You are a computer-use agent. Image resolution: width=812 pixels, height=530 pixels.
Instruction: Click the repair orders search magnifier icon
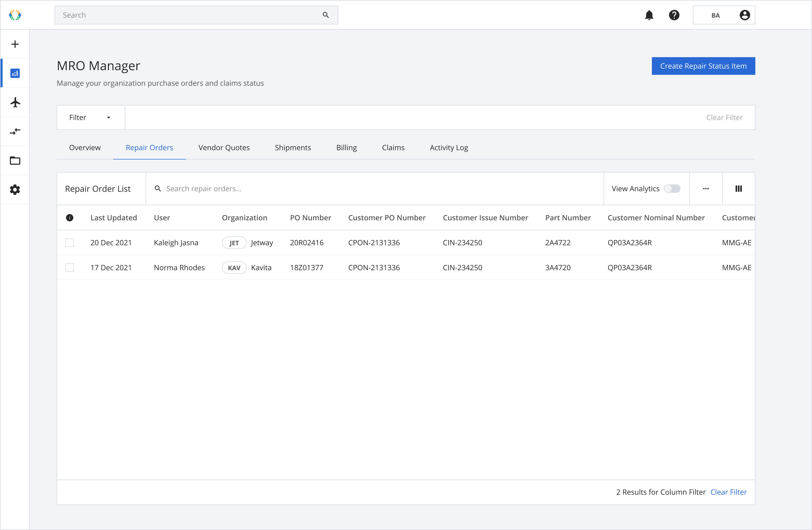tap(158, 189)
